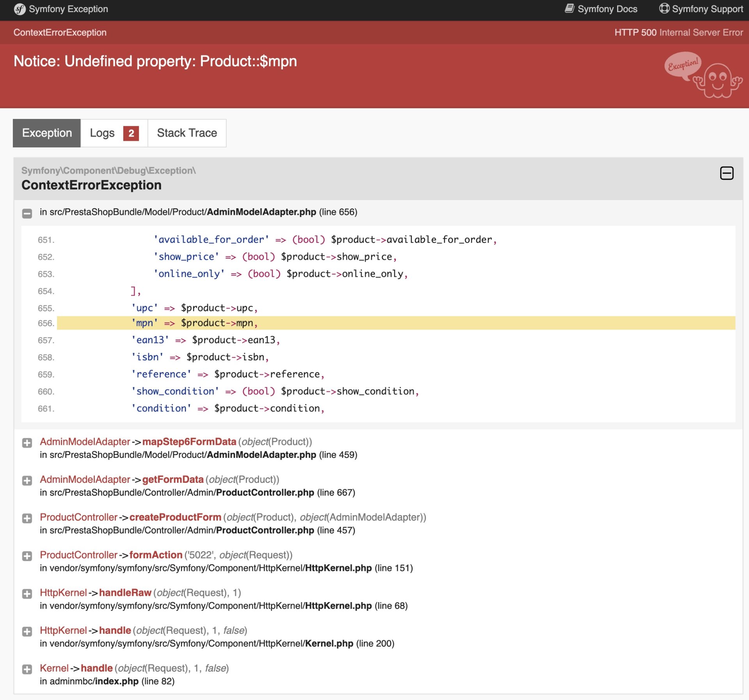
Task: Expand the getFormData trace entry
Action: point(27,480)
